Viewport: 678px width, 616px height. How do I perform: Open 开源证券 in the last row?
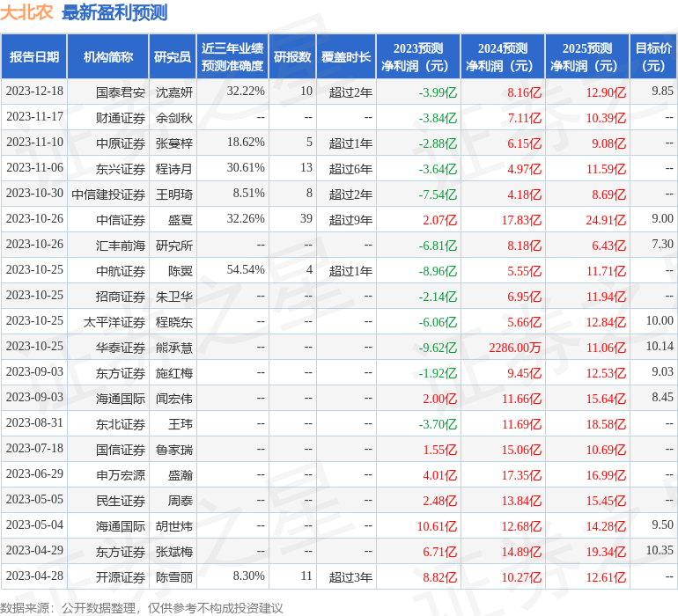121,577
